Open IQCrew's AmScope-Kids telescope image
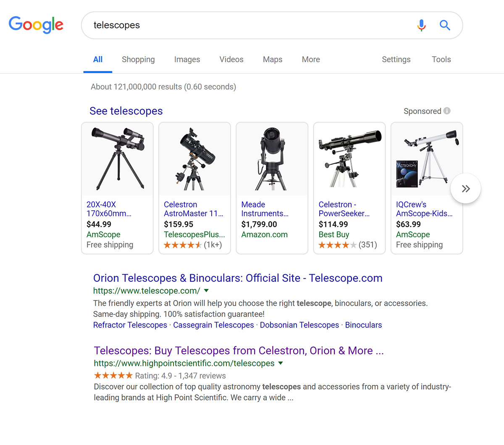504x445 pixels. pos(427,159)
